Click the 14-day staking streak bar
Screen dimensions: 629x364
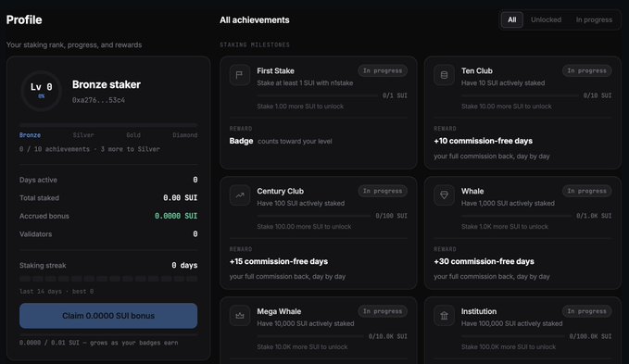(108, 279)
